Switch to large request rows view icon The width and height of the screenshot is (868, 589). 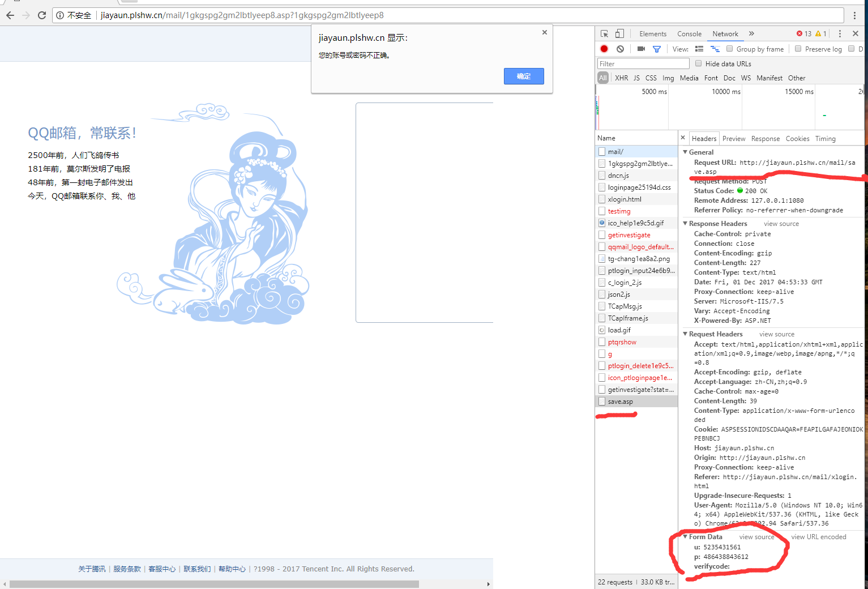coord(699,49)
